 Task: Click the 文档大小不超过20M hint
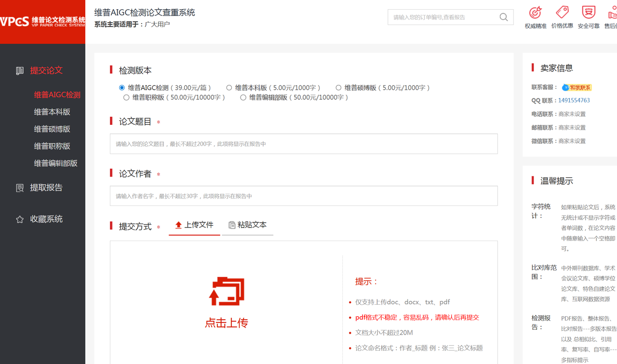point(384,333)
